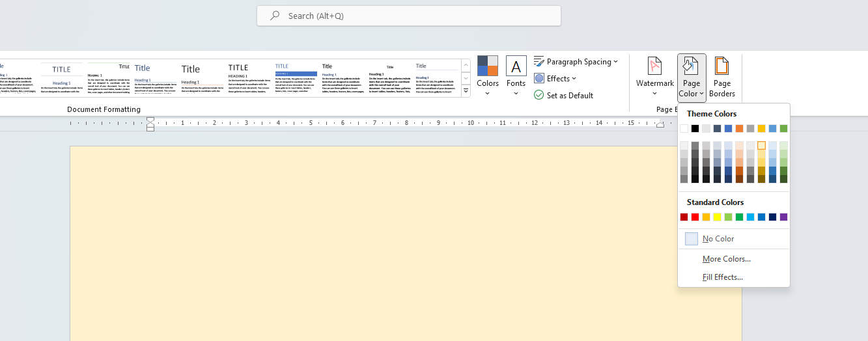
Task: Click the Search box
Action: click(408, 16)
